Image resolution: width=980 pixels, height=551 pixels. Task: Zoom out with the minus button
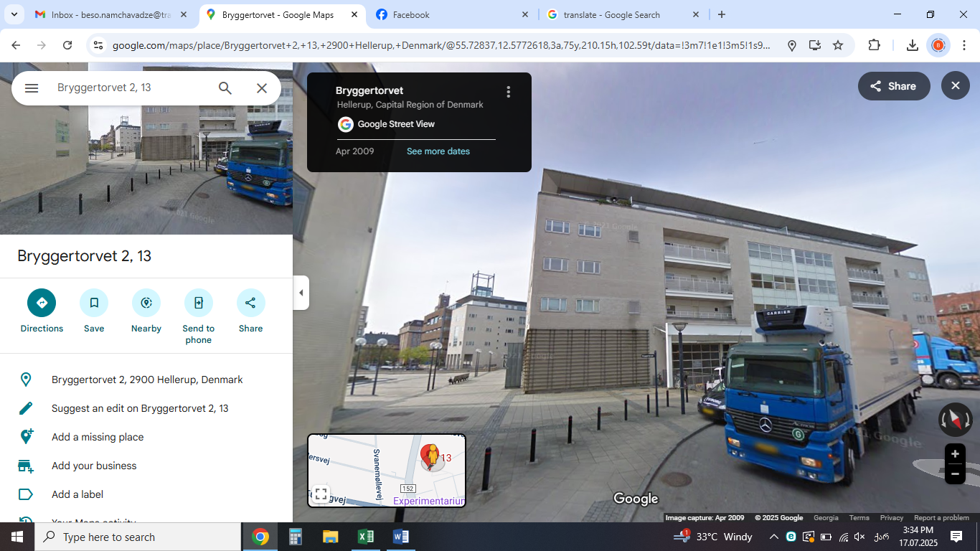pyautogui.click(x=955, y=474)
